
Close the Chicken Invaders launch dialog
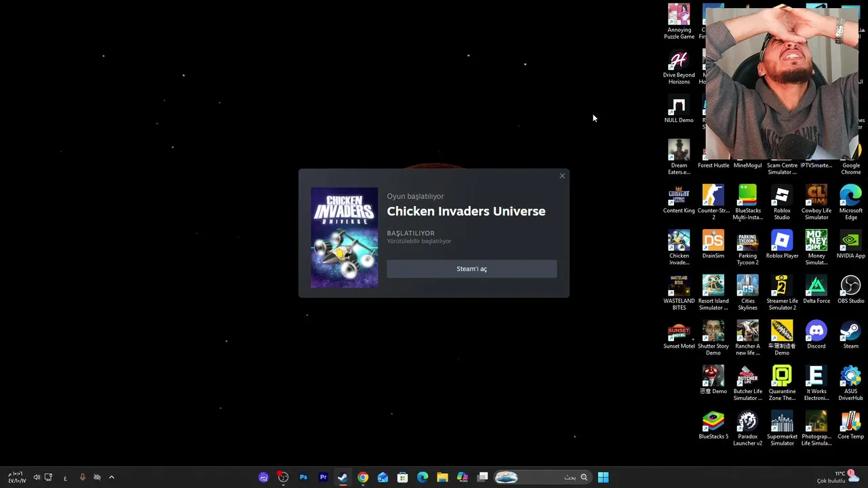(562, 176)
